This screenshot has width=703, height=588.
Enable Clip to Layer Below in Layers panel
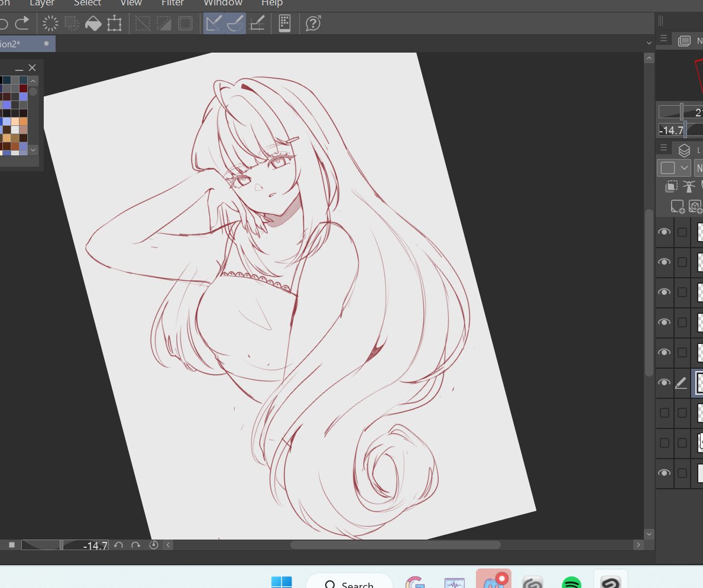672,186
